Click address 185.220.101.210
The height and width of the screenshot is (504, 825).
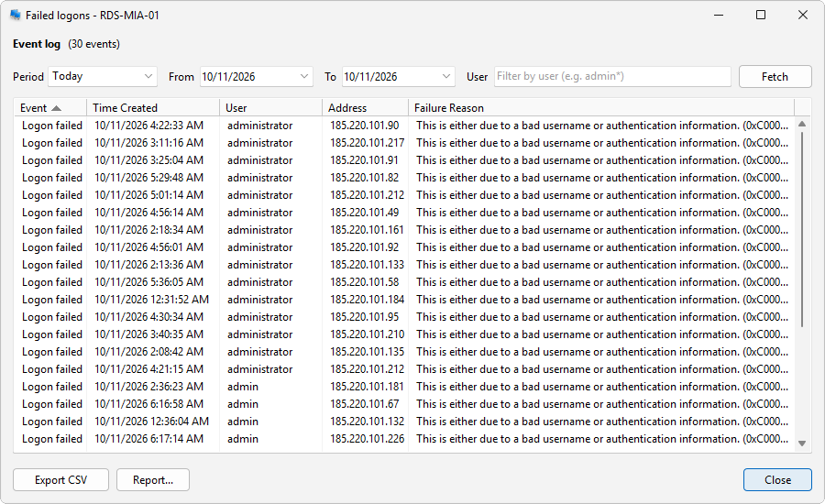pyautogui.click(x=367, y=334)
